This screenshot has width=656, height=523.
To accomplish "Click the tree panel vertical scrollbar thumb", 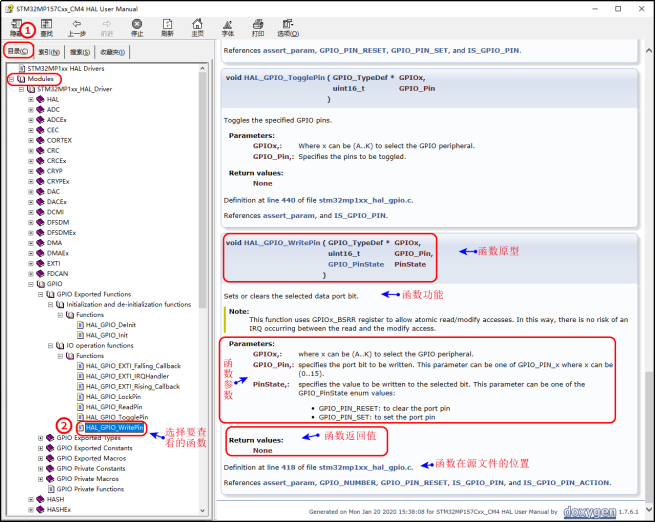I will point(202,190).
